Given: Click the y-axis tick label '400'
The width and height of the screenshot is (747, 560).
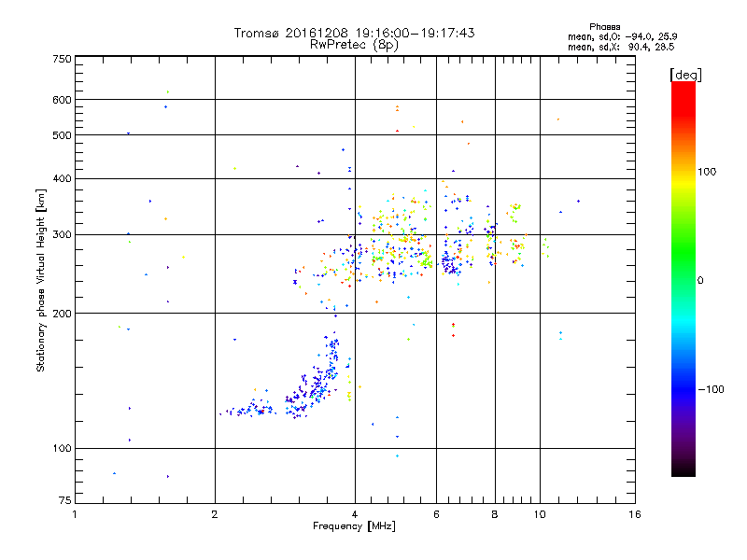Looking at the screenshot, I should tap(63, 178).
